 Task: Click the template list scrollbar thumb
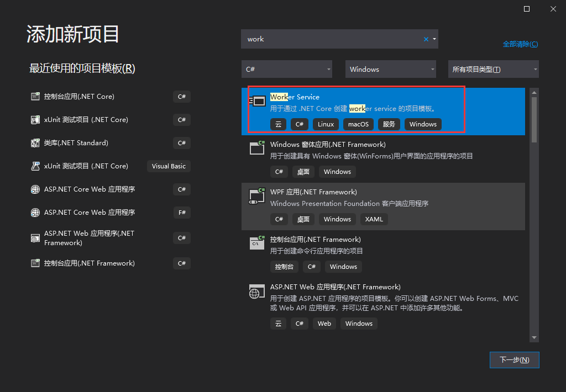tap(534, 120)
